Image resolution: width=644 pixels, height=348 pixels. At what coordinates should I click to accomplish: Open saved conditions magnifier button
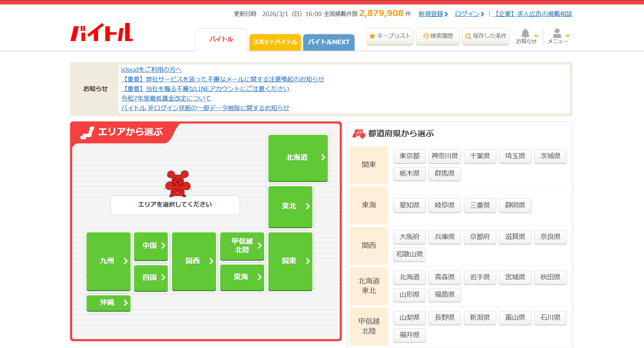pyautogui.click(x=486, y=36)
